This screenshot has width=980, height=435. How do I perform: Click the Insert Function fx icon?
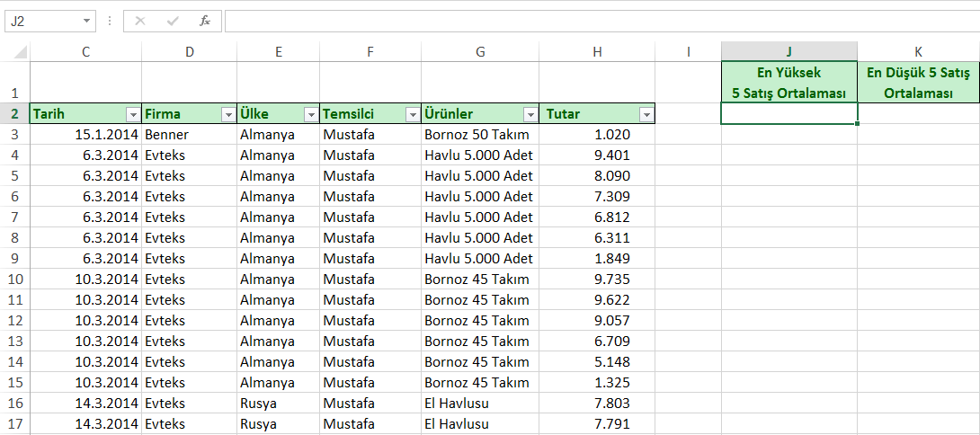coord(204,20)
